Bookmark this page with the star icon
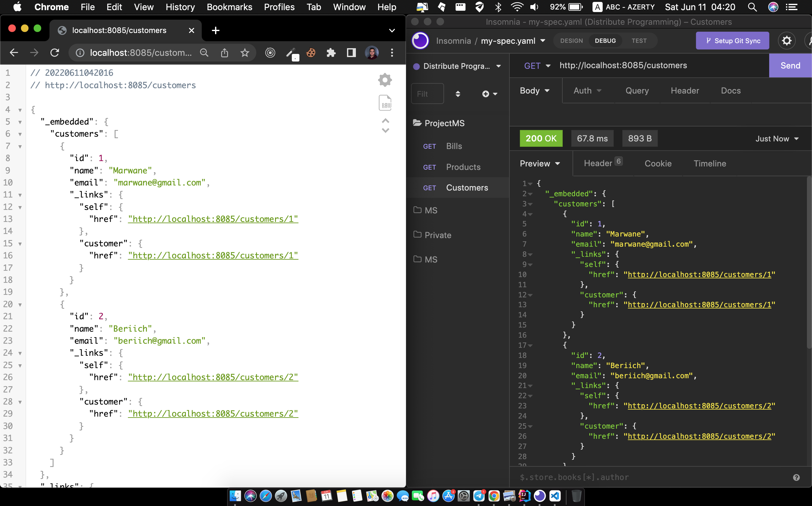812x506 pixels. click(x=245, y=53)
